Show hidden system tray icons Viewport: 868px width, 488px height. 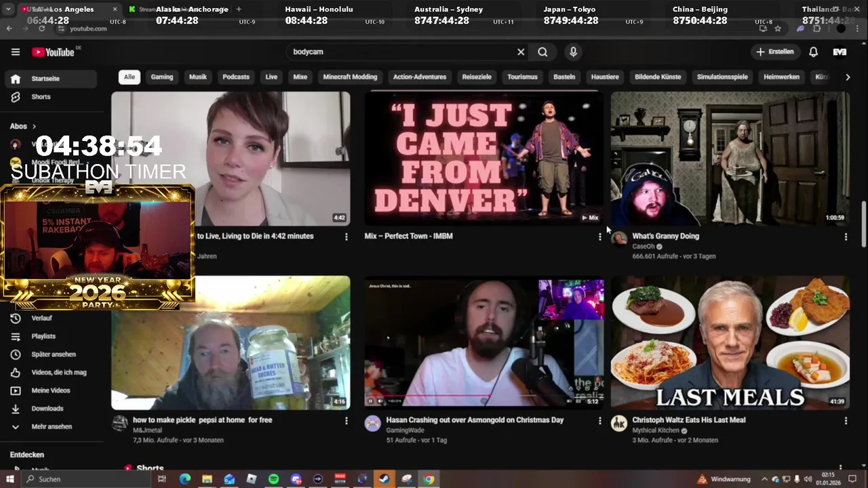pos(764,479)
